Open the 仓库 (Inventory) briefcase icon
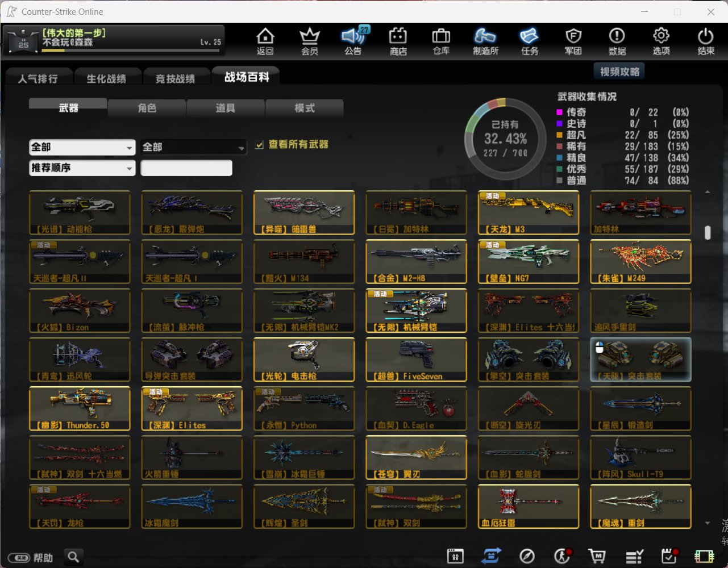The image size is (728, 568). pos(441,41)
